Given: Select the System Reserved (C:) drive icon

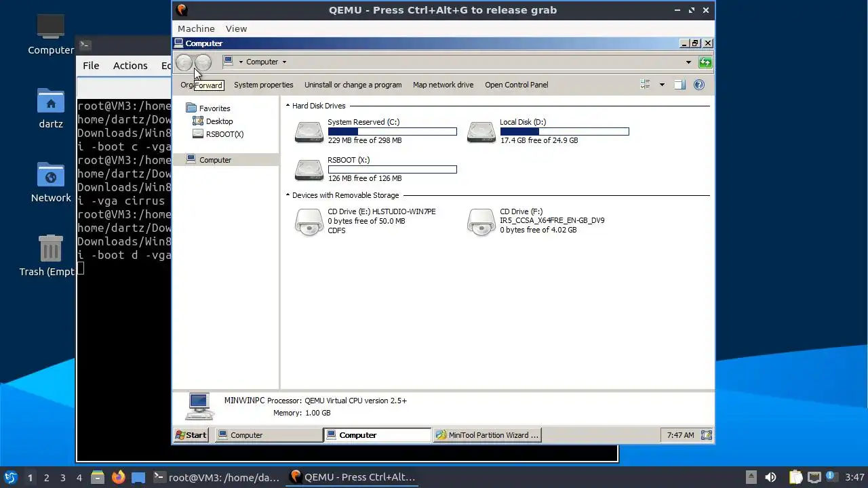Looking at the screenshot, I should (309, 131).
